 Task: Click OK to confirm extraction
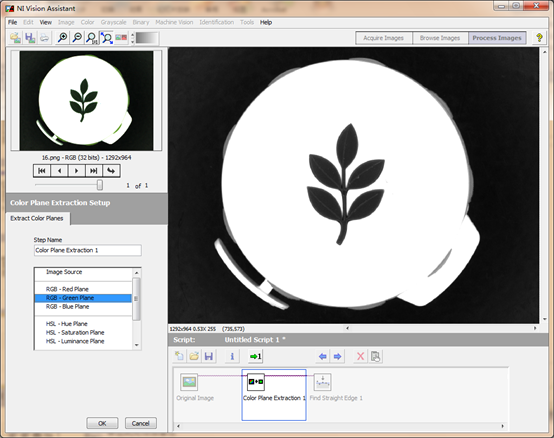(x=102, y=423)
